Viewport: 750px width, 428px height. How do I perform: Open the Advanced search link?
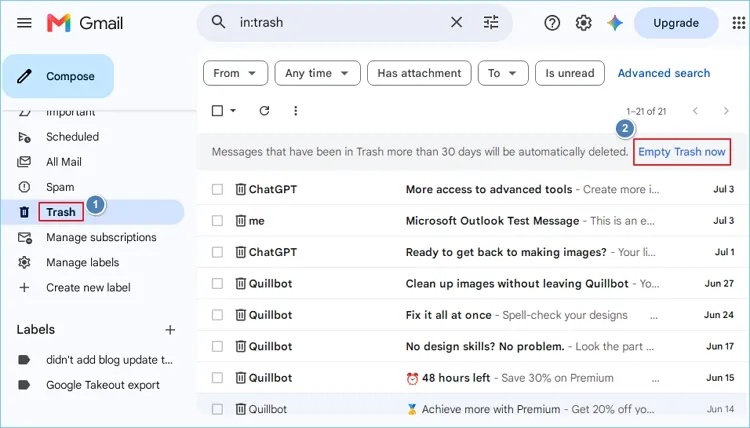coord(663,73)
